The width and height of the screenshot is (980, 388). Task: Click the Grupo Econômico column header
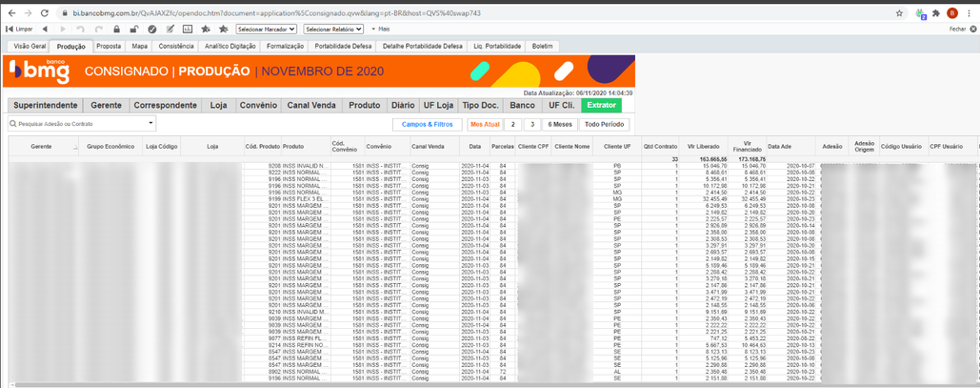(x=110, y=147)
